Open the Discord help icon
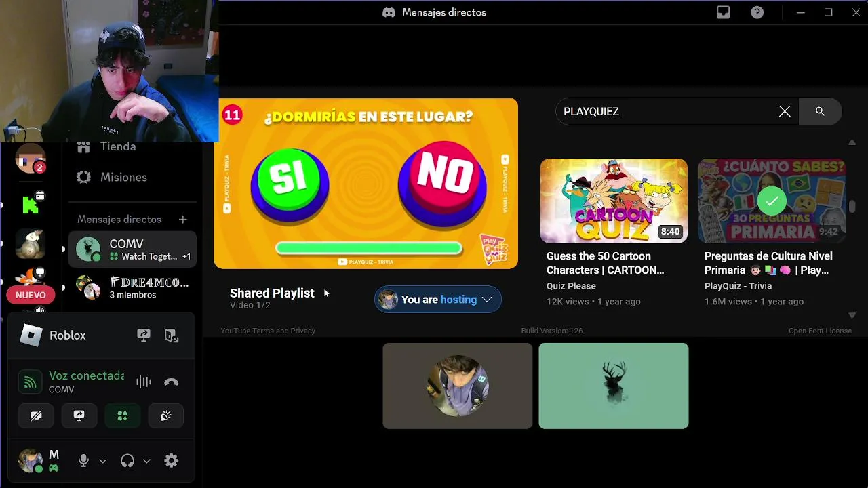 point(757,12)
